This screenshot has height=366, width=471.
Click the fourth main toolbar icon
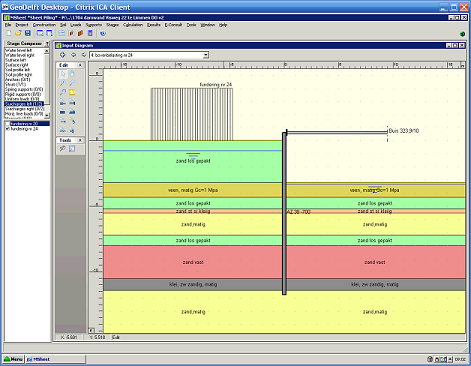(40, 33)
